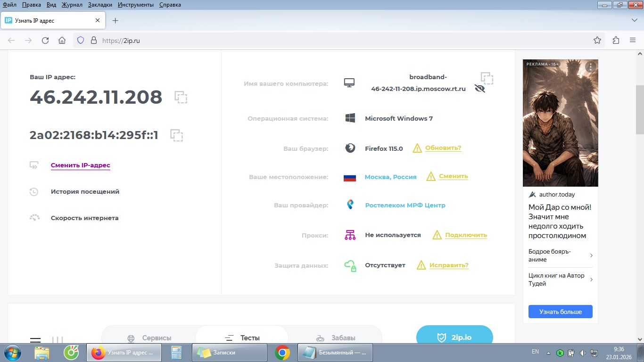Open Firefox extensions puzzle icon
Viewport: 644px width, 362px height.
(x=616, y=41)
